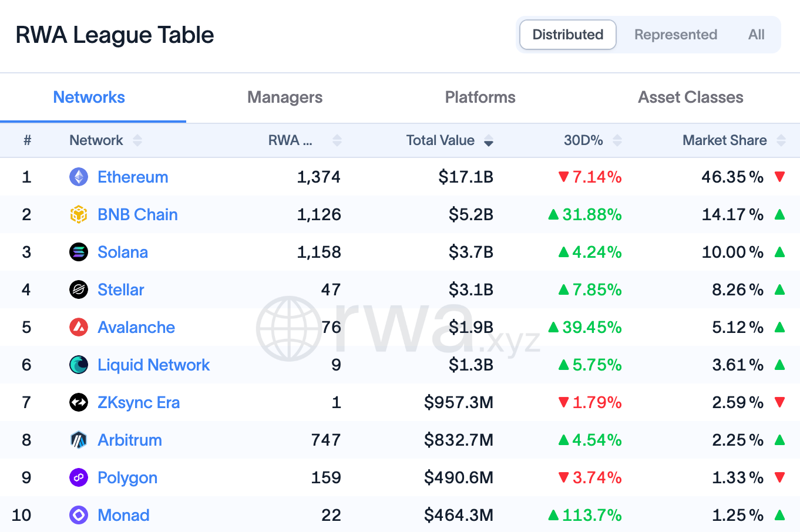The width and height of the screenshot is (800, 532).
Task: Click the Liquid Network logo icon
Action: [79, 365]
